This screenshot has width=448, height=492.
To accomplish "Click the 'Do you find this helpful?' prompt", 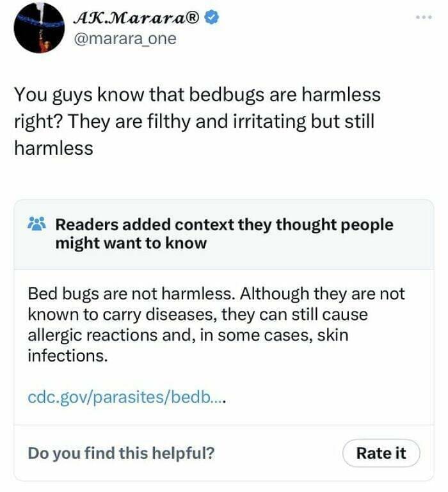I will coord(121,453).
